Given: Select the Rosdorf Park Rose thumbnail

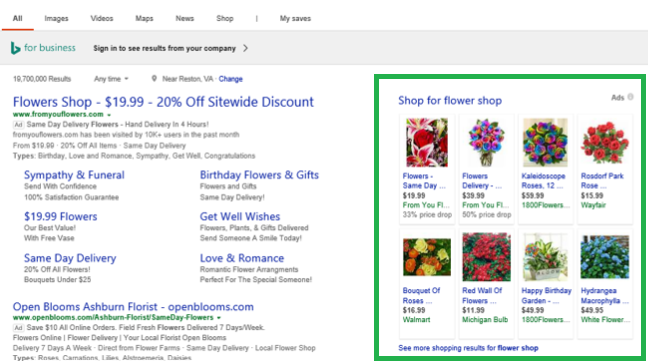Looking at the screenshot, I should tap(605, 142).
